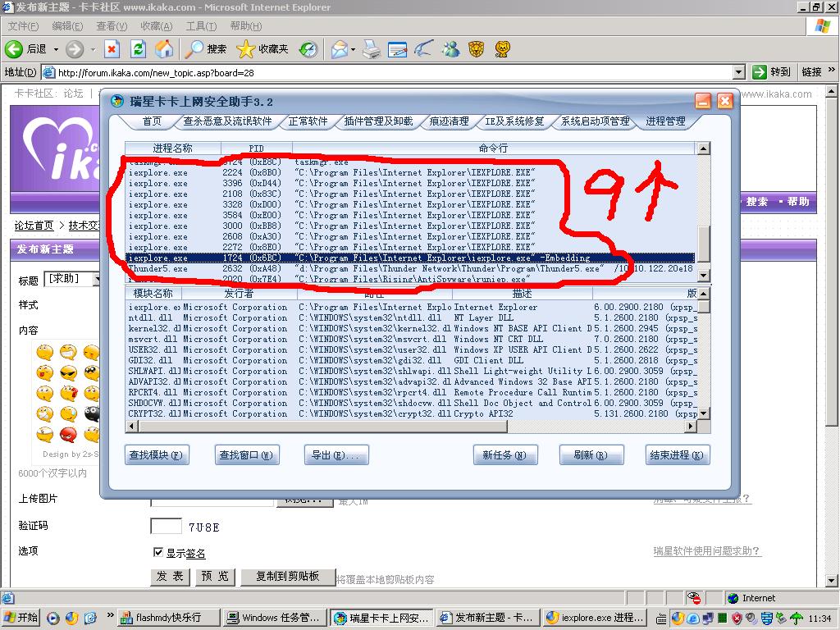The width and height of the screenshot is (840, 630).
Task: Click the 结束进程(K) button
Action: (x=677, y=454)
